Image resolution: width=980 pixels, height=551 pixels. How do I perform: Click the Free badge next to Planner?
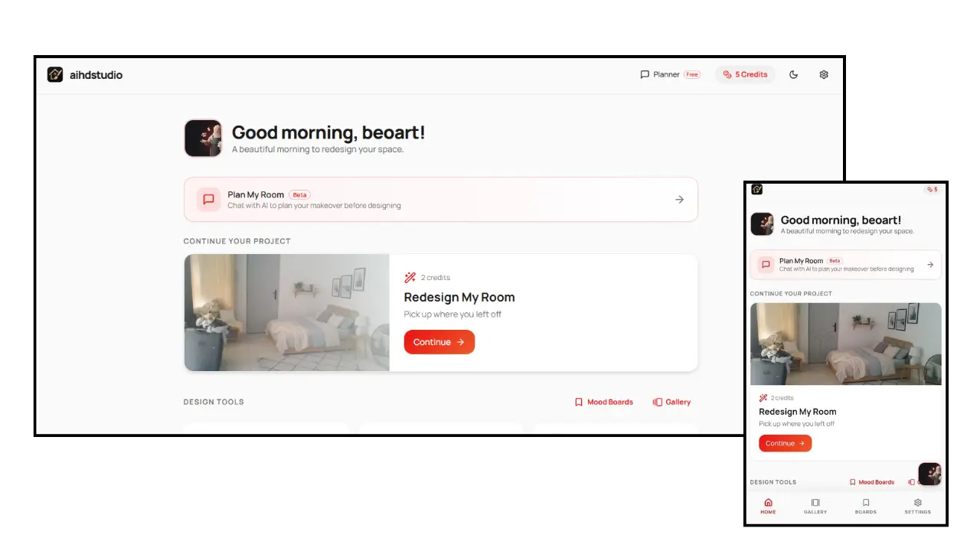click(692, 74)
